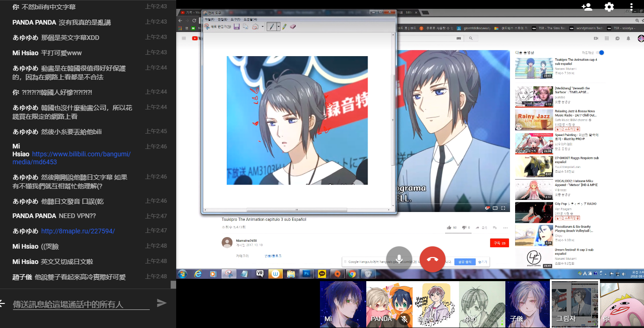Screen dimensions: 644x328
Task: Select 그림자 screen share thumbnail
Action: (575, 304)
